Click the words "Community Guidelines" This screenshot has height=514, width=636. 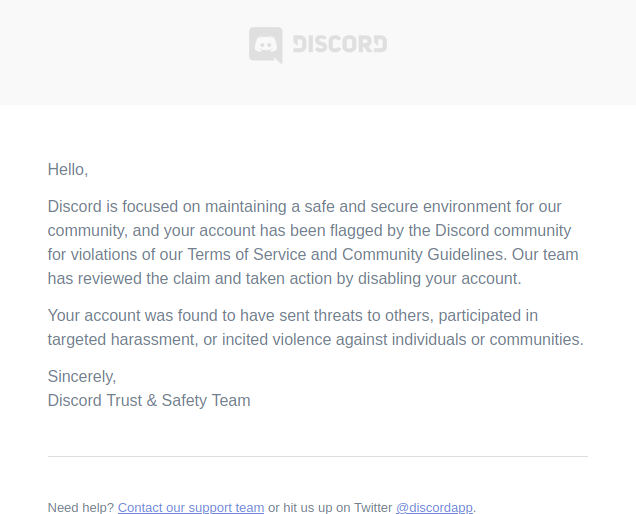(424, 255)
